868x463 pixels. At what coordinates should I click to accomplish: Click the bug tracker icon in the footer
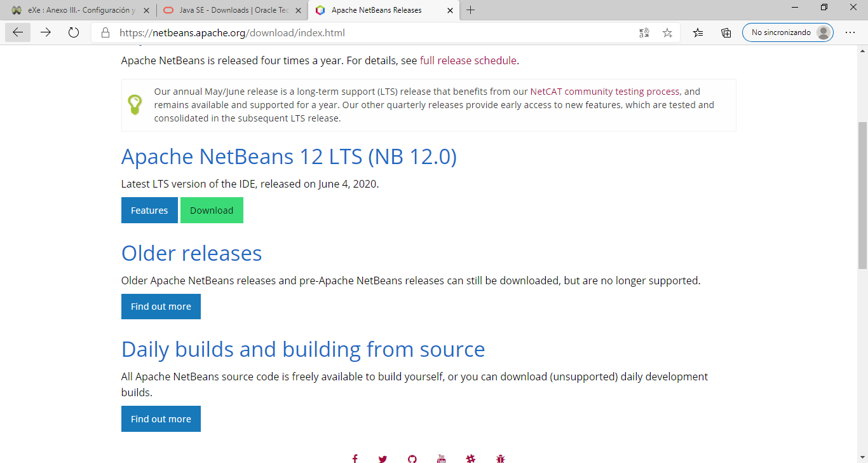point(500,458)
